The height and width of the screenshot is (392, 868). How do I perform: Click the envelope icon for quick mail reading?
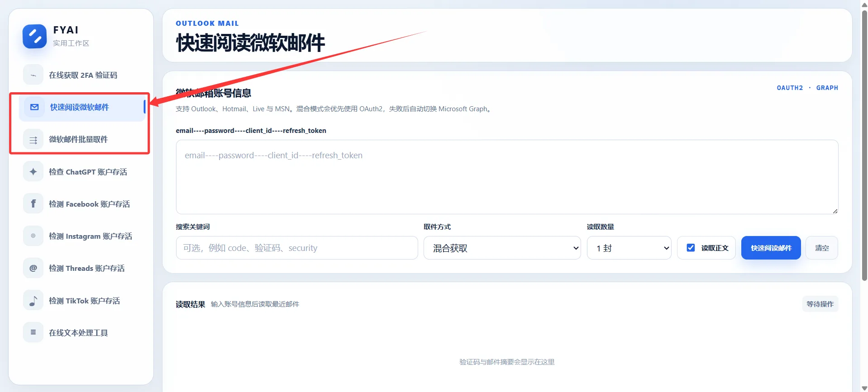(x=34, y=107)
